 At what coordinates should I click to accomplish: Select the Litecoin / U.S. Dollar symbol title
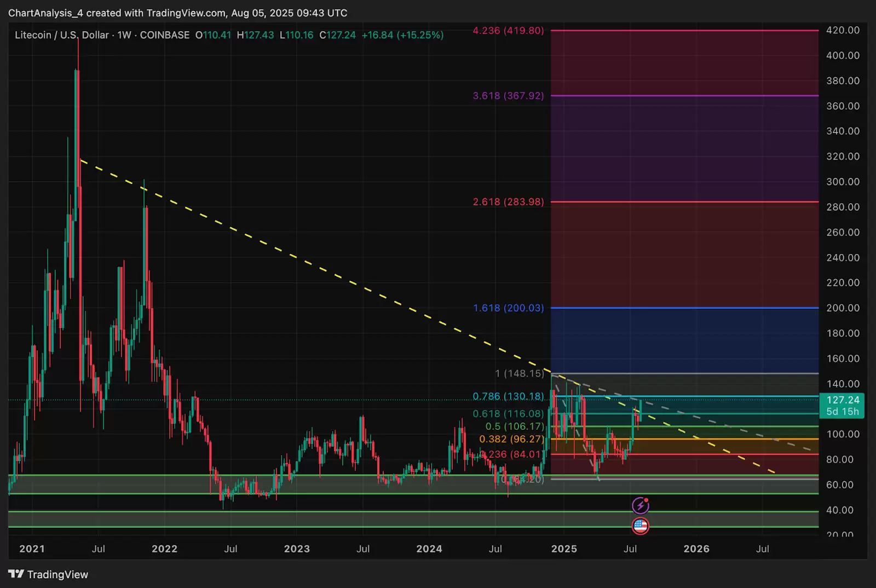(61, 35)
